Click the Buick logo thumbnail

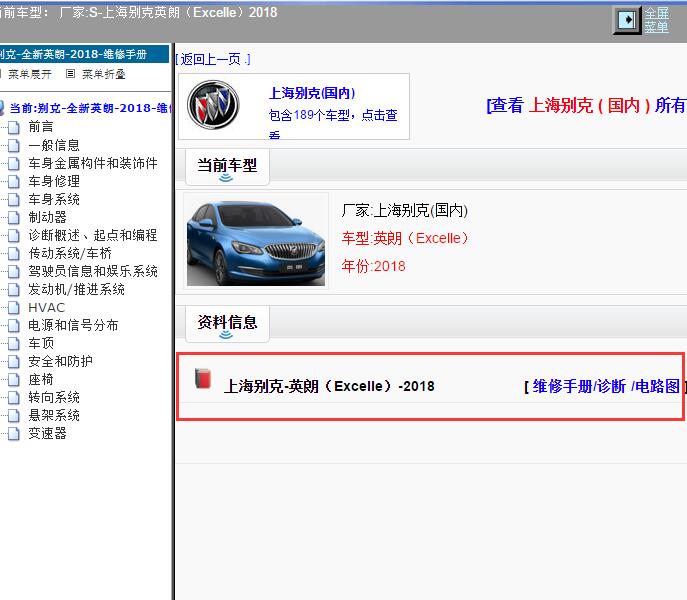coord(213,105)
